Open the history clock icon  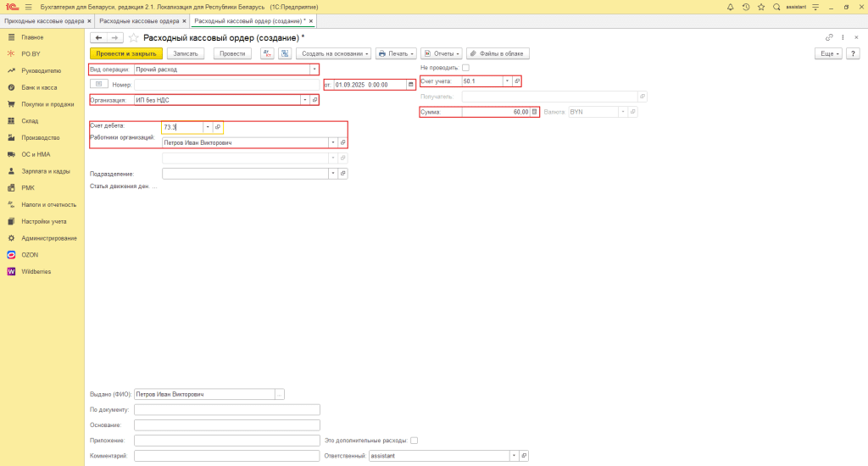[x=746, y=7]
